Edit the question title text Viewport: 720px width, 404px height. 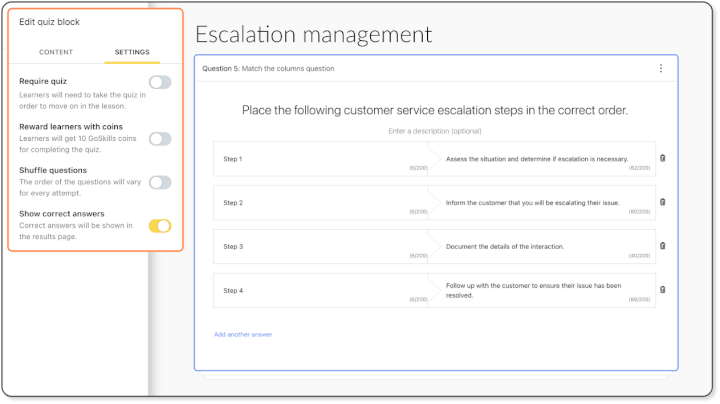(435, 110)
